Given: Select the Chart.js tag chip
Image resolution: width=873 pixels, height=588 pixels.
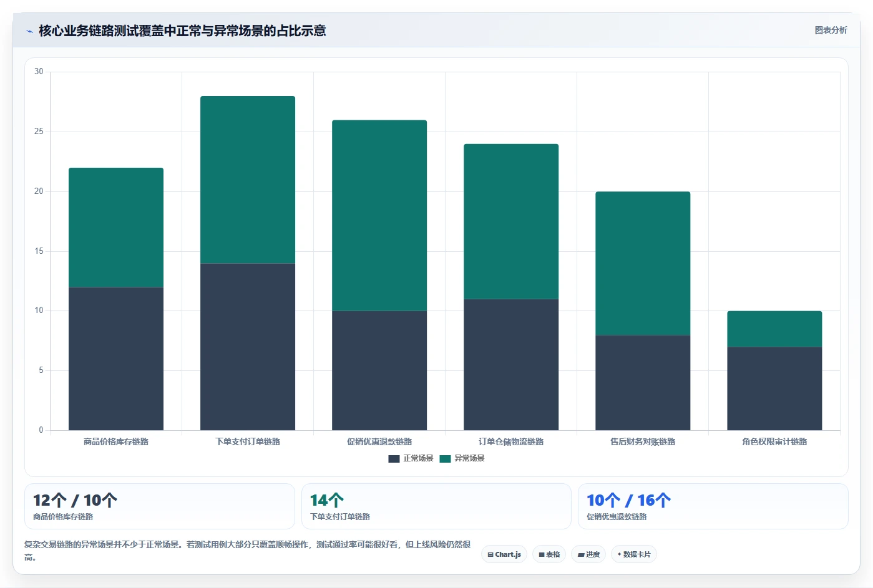Looking at the screenshot, I should [504, 554].
